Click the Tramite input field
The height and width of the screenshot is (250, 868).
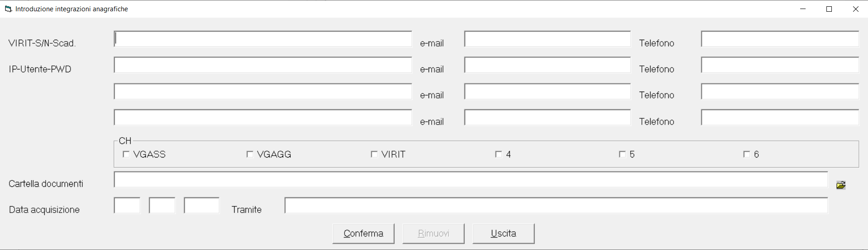556,205
